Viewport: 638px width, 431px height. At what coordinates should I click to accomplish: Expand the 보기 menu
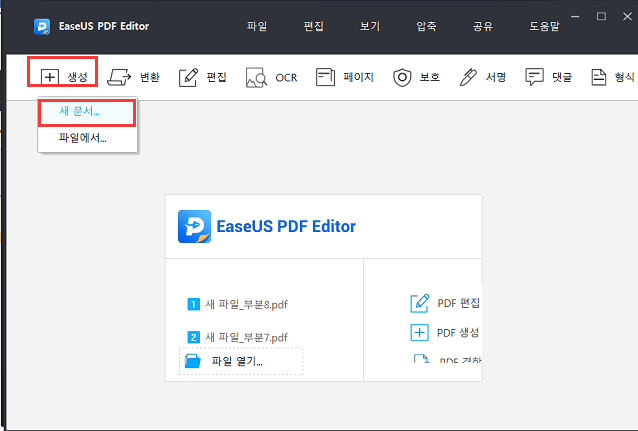(370, 25)
